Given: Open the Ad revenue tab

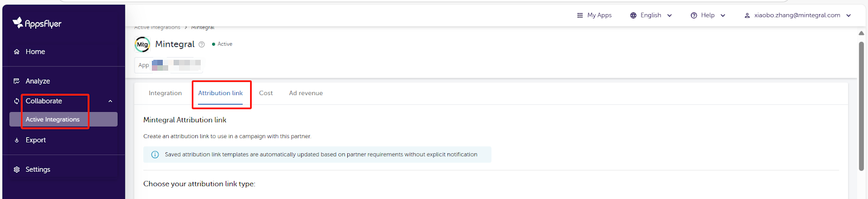Looking at the screenshot, I should [x=306, y=93].
